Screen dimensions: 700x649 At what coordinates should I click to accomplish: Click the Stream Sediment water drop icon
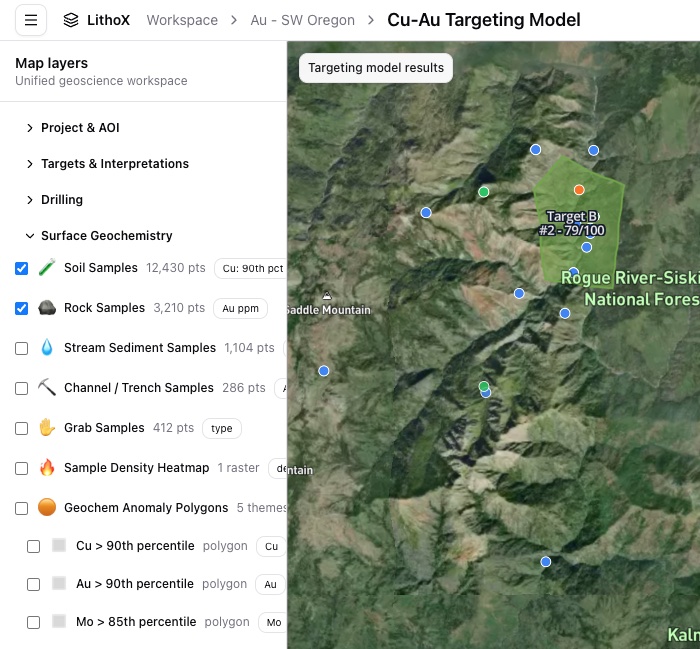(x=47, y=347)
